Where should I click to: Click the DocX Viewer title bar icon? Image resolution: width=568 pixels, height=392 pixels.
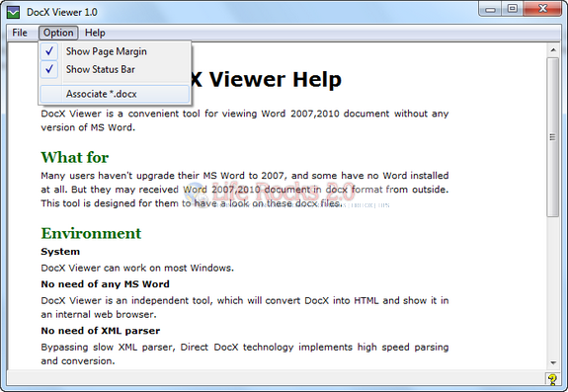click(14, 12)
